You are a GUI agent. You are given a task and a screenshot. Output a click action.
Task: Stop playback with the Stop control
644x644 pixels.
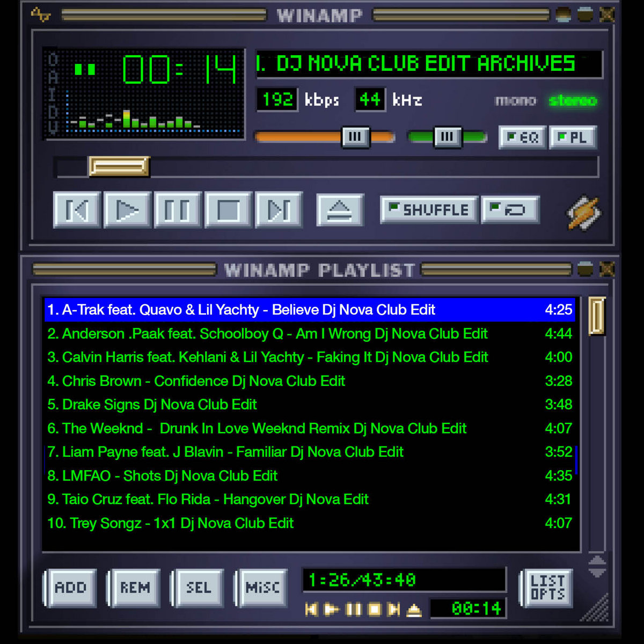coord(228,210)
